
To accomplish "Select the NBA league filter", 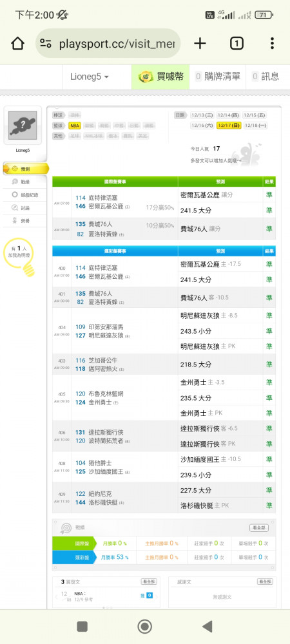I will [75, 126].
